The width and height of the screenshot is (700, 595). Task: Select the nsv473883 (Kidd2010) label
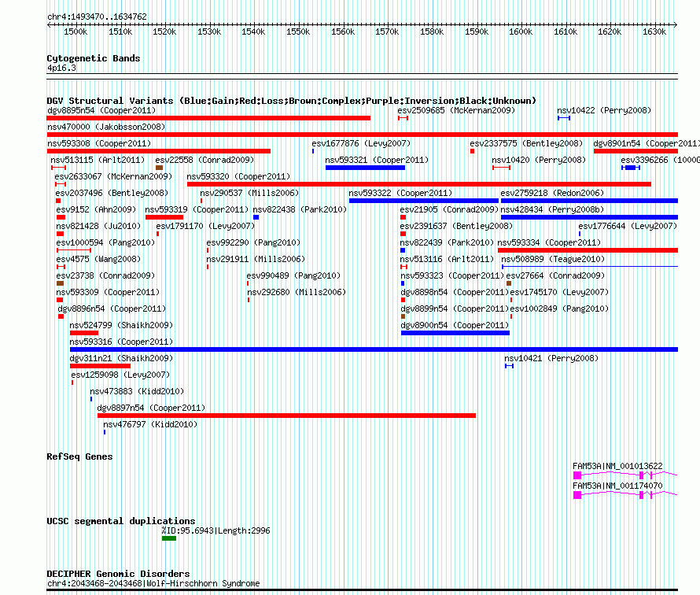(x=137, y=391)
